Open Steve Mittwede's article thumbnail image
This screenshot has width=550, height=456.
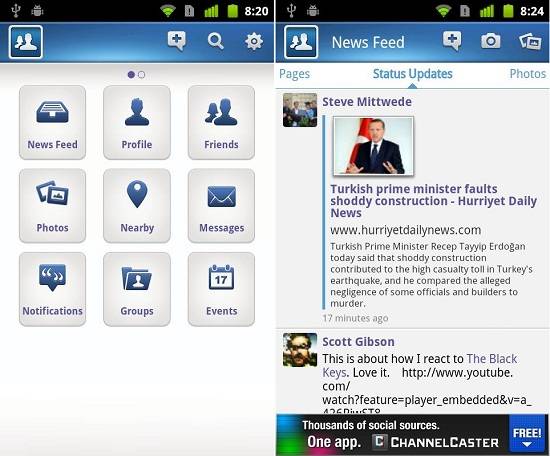point(373,146)
